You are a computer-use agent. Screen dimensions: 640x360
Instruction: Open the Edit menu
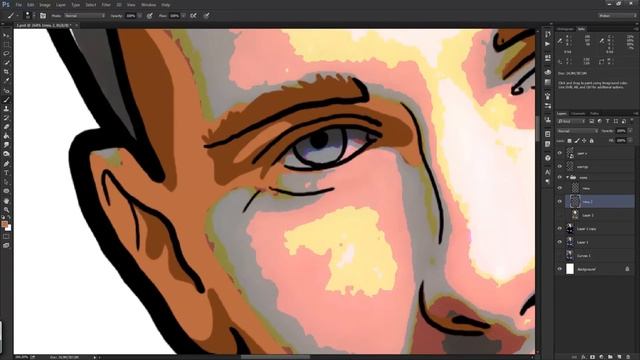point(31,5)
